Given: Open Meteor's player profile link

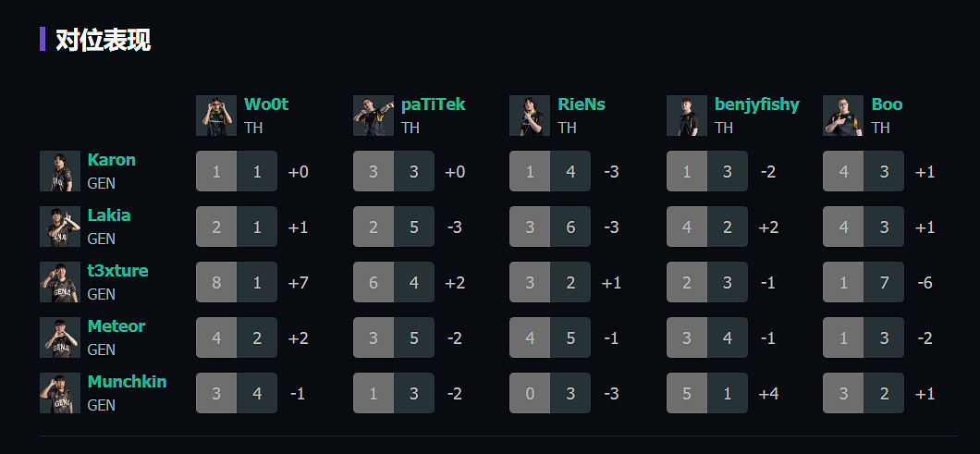Looking at the screenshot, I should (x=116, y=326).
